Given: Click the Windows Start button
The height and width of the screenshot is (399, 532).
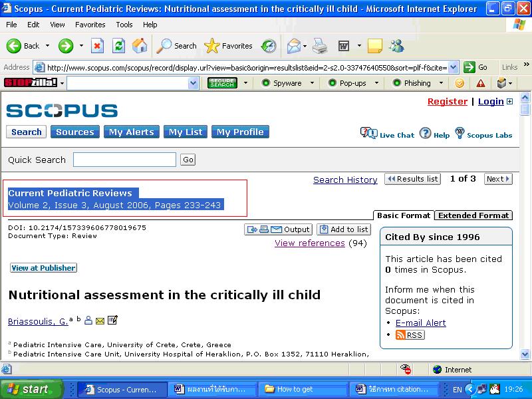Looking at the screenshot, I should click(31, 389).
